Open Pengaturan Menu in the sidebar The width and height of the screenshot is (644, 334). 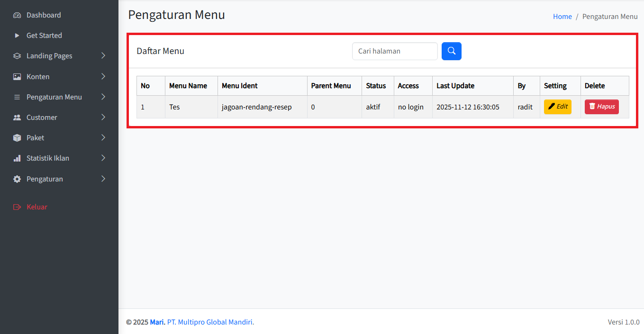(54, 97)
